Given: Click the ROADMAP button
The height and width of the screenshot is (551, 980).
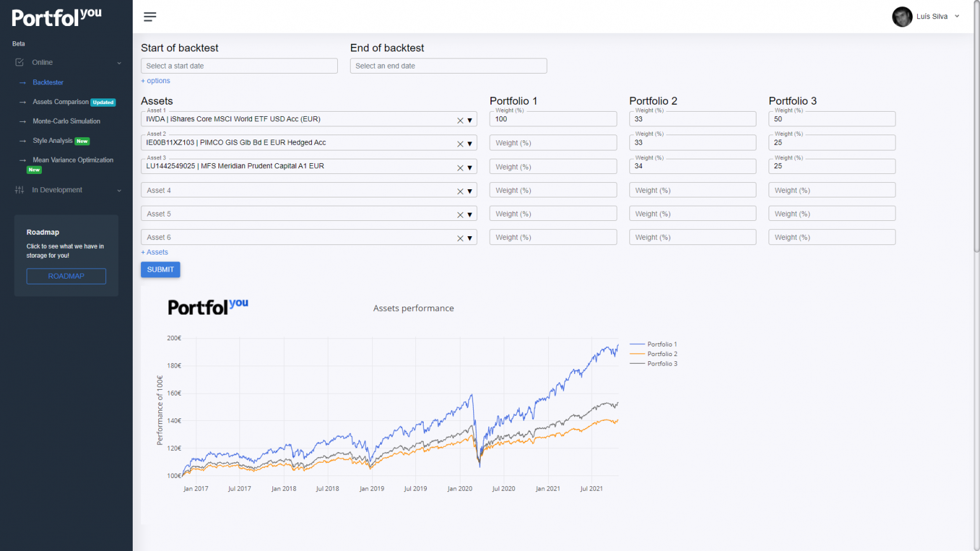Looking at the screenshot, I should pos(66,276).
